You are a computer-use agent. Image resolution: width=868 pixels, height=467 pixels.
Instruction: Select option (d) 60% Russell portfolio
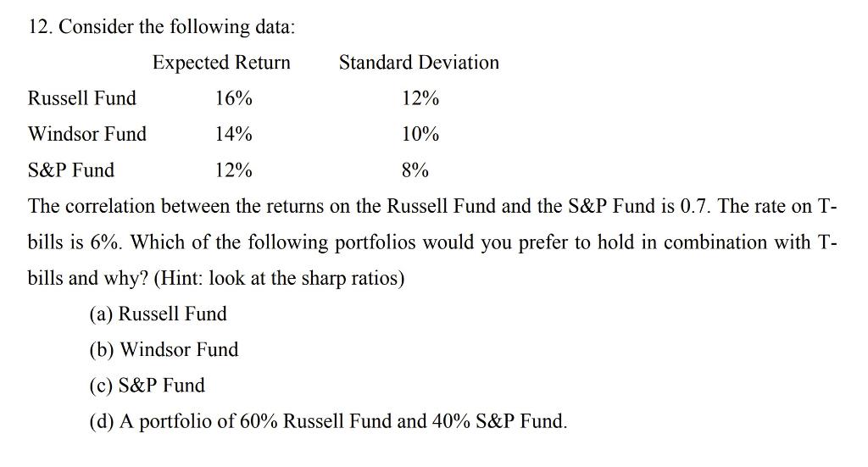coord(328,421)
